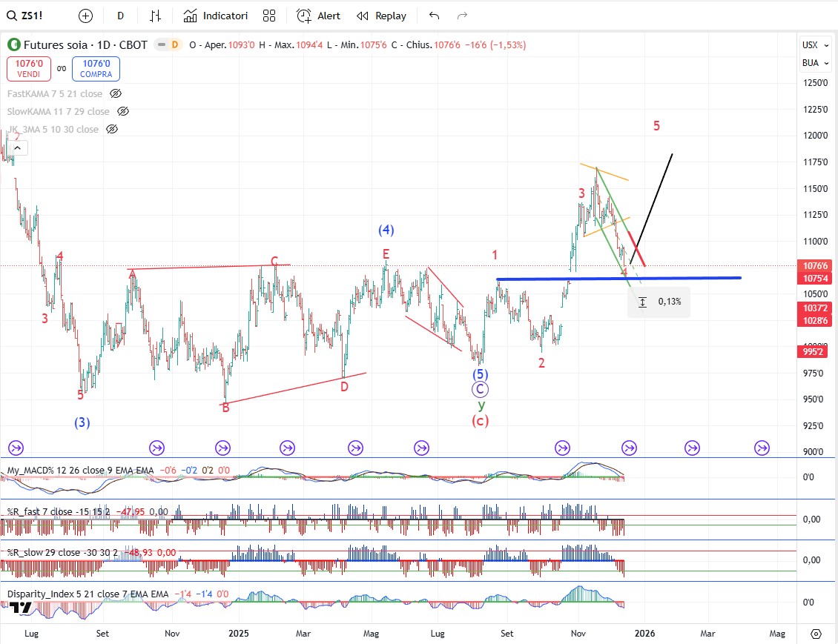Screen dimensions: 838x644
Task: Click the 1076'6 last price label
Action: (814, 265)
